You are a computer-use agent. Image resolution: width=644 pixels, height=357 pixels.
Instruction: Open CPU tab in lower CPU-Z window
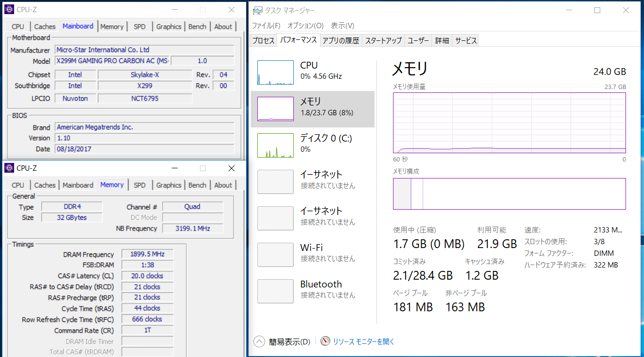point(18,185)
